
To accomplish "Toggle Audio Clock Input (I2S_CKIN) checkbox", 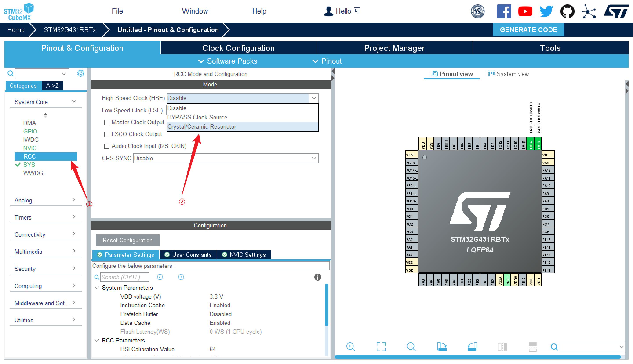I will (x=107, y=146).
